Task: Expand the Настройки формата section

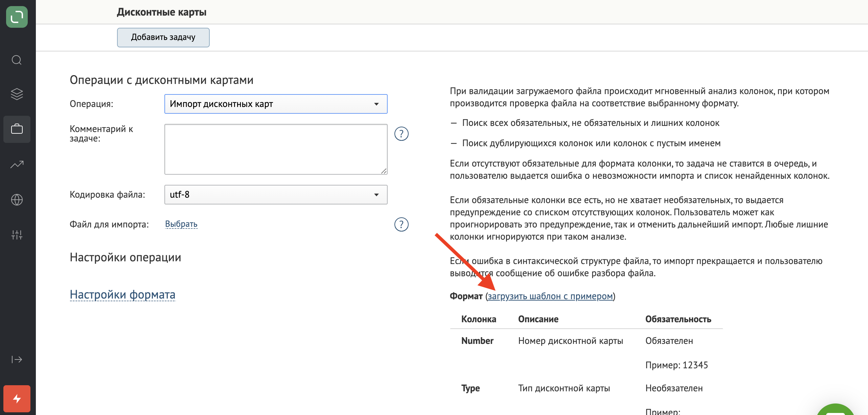Action: click(122, 294)
